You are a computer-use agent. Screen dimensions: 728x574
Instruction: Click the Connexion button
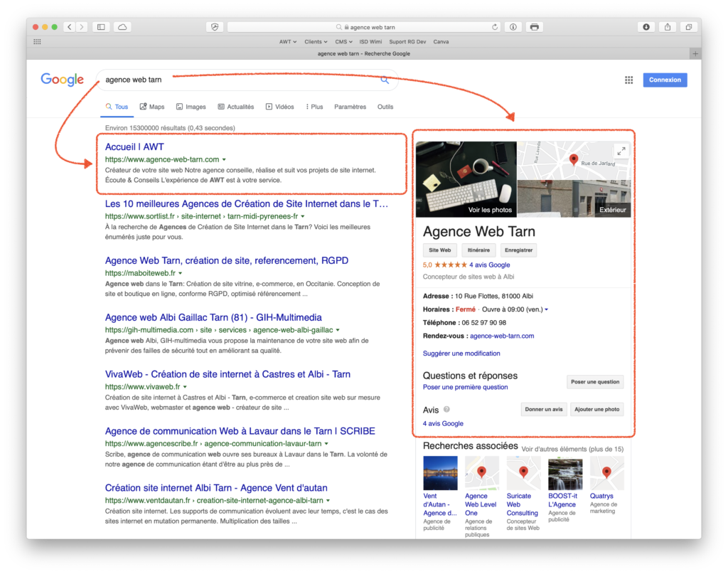[665, 80]
